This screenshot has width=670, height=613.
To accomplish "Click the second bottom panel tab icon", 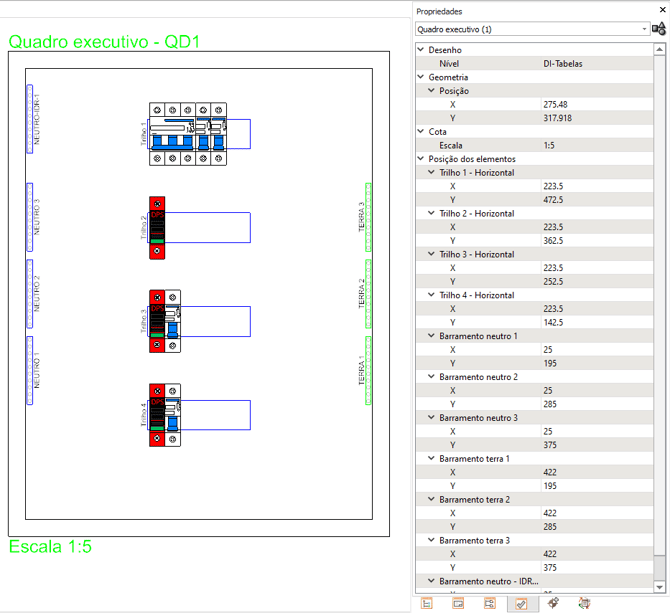I will click(458, 603).
